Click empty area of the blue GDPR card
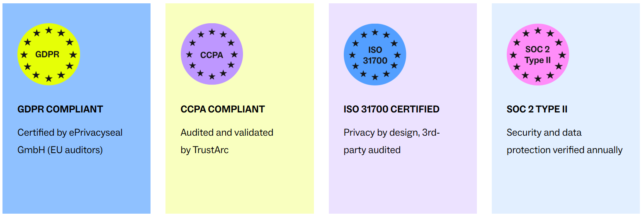This screenshot has height=217, width=644. [x=77, y=187]
